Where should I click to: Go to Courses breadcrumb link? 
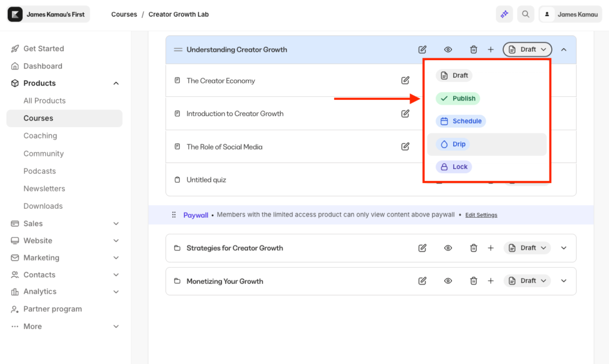124,14
